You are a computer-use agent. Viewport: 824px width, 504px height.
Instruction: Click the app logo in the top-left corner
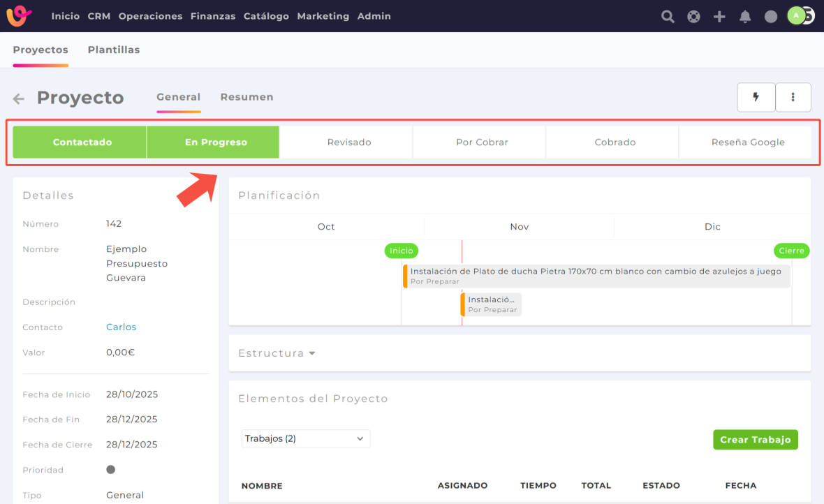[x=20, y=15]
